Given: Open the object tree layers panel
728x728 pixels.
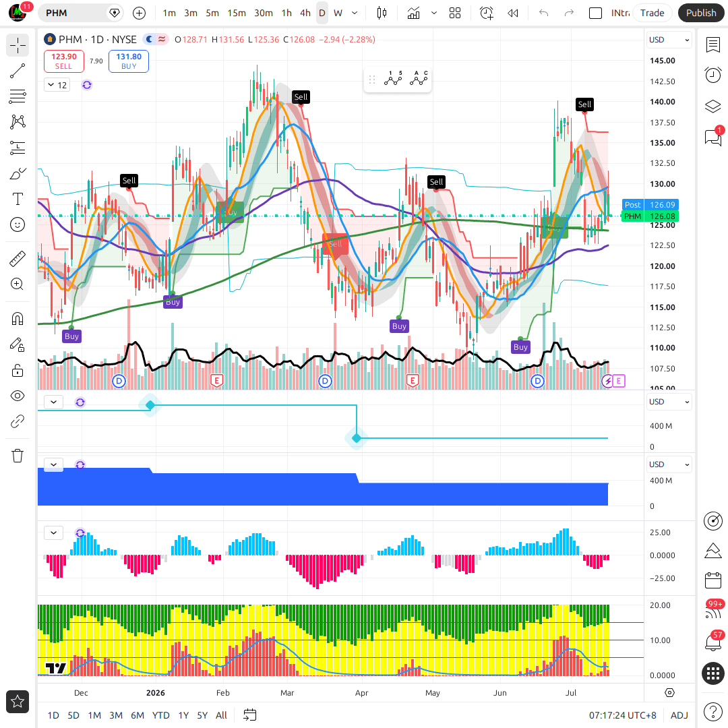Looking at the screenshot, I should [713, 107].
